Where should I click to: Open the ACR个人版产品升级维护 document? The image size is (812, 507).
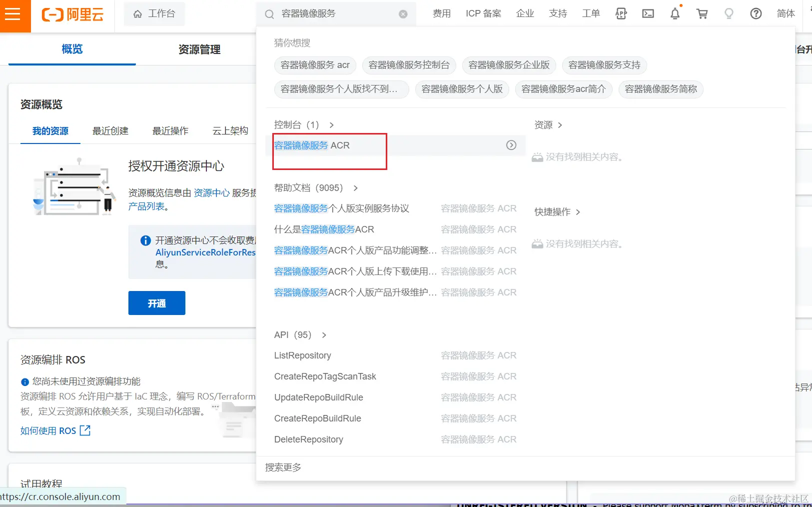click(x=355, y=292)
